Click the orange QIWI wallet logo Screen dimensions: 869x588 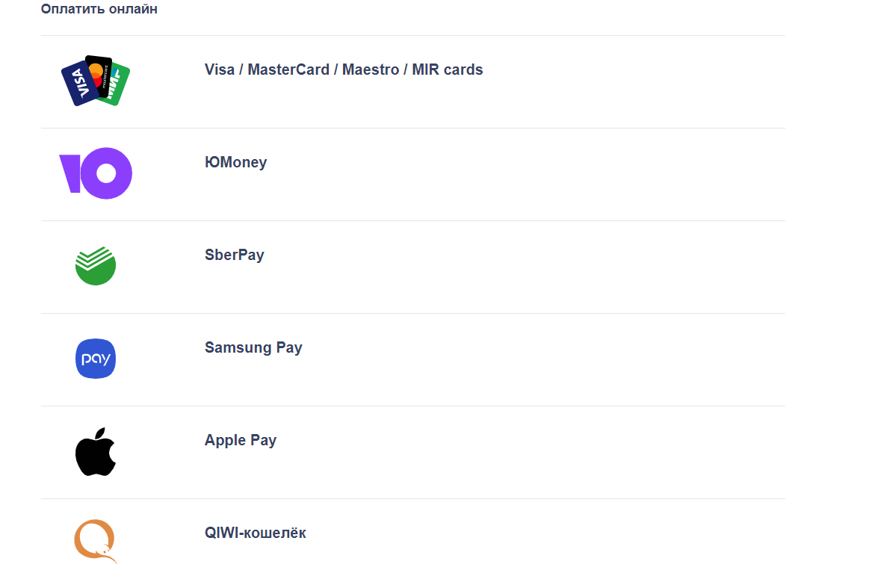coord(96,542)
